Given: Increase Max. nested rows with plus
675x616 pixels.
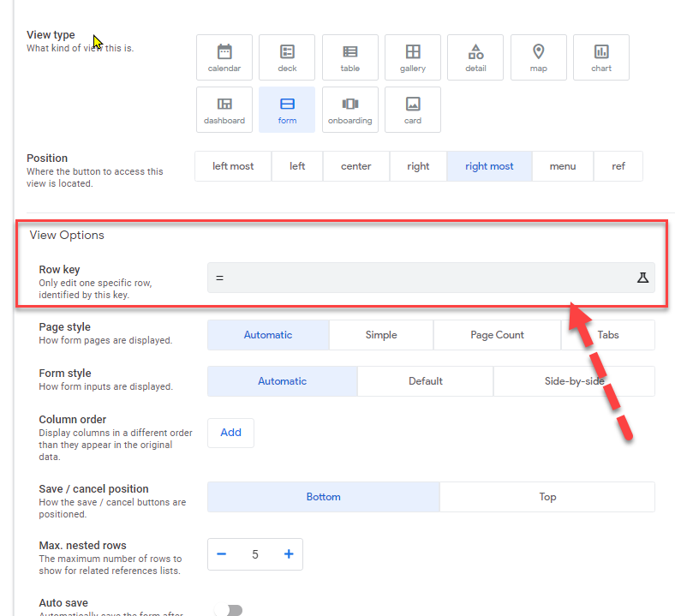Looking at the screenshot, I should point(289,554).
